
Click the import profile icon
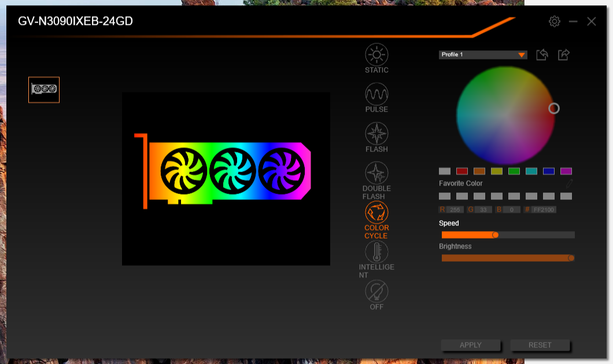pos(542,55)
